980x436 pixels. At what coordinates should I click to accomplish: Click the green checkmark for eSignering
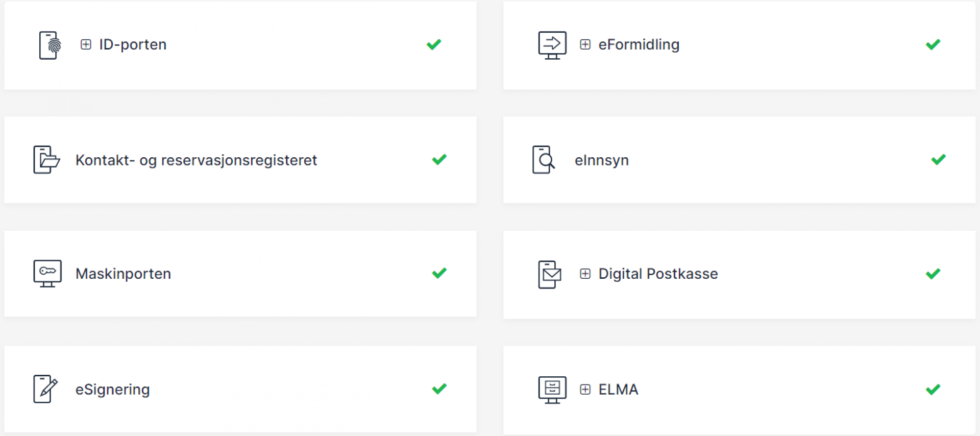[x=439, y=389]
